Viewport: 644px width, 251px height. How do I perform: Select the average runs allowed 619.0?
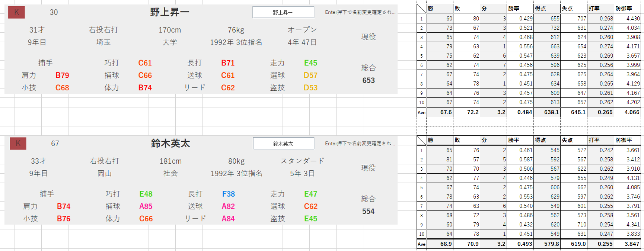574,244
